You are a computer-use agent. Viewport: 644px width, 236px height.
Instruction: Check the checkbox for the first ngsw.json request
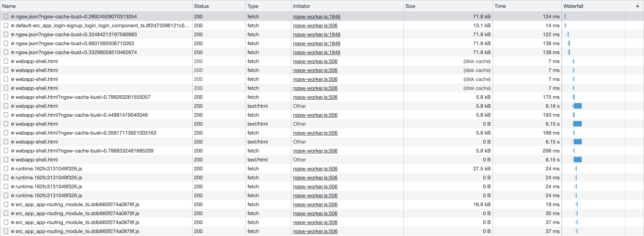[x=6, y=16]
